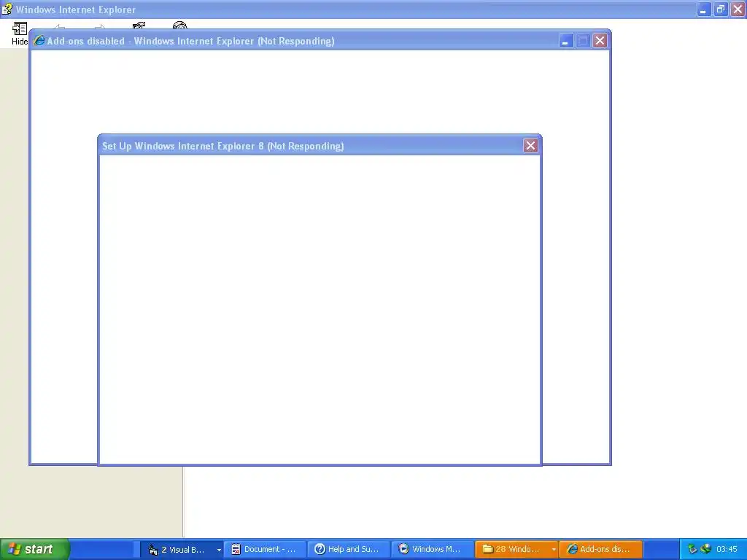Switch to Add-ons dis... taskbar button

click(x=601, y=550)
